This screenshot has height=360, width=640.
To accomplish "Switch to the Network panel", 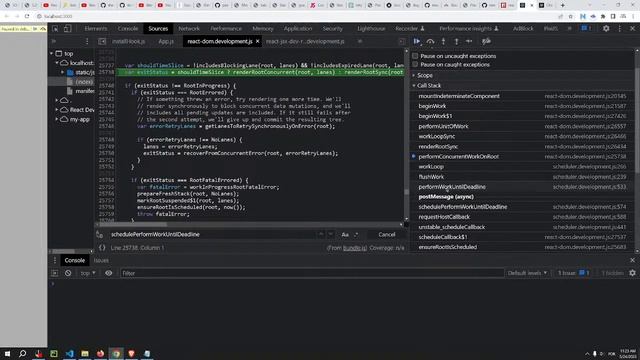I will click(x=189, y=29).
